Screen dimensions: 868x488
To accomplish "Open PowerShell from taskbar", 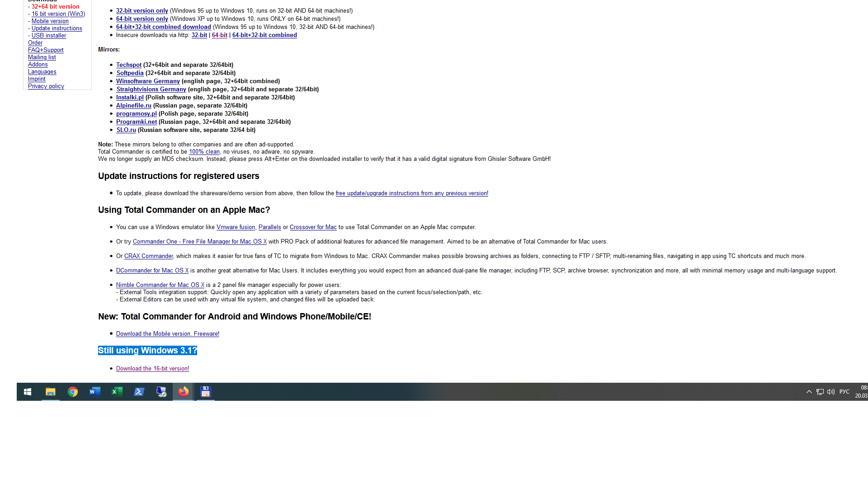I will coord(139,391).
